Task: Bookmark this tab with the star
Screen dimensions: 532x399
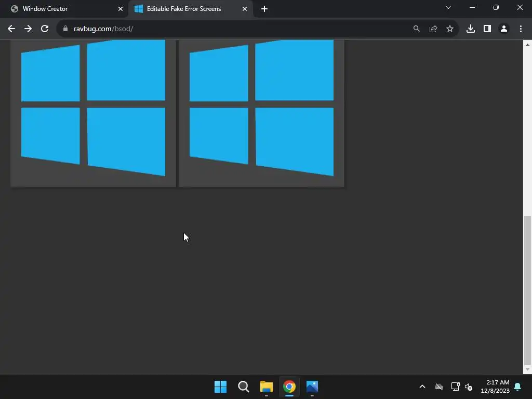Action: (449, 29)
